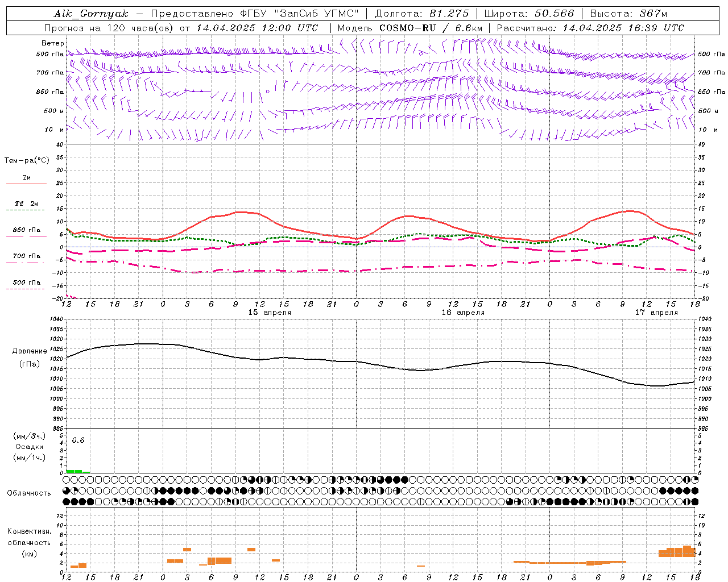This screenshot has width=728, height=582.
Task: Click the Тем-ра(°C) panel label
Action: click(27, 161)
